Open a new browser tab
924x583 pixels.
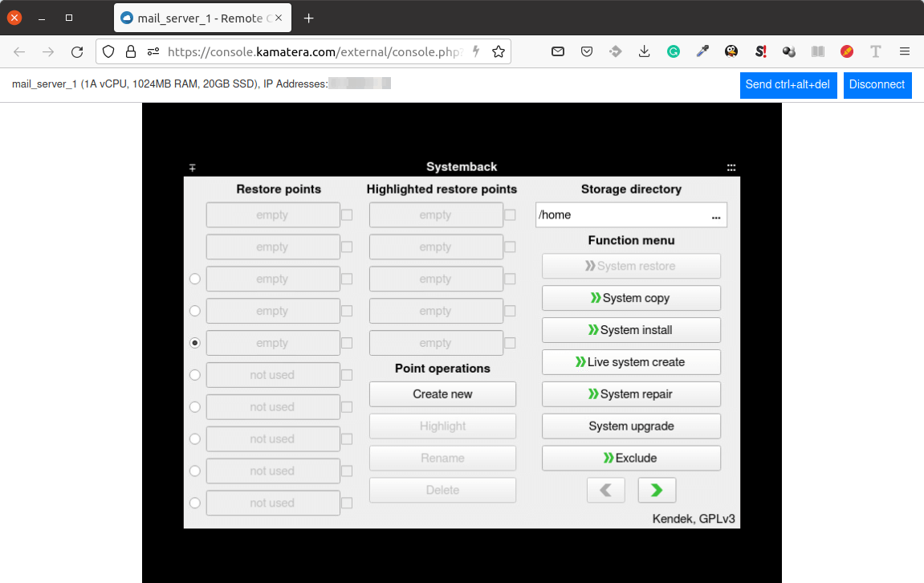point(309,18)
